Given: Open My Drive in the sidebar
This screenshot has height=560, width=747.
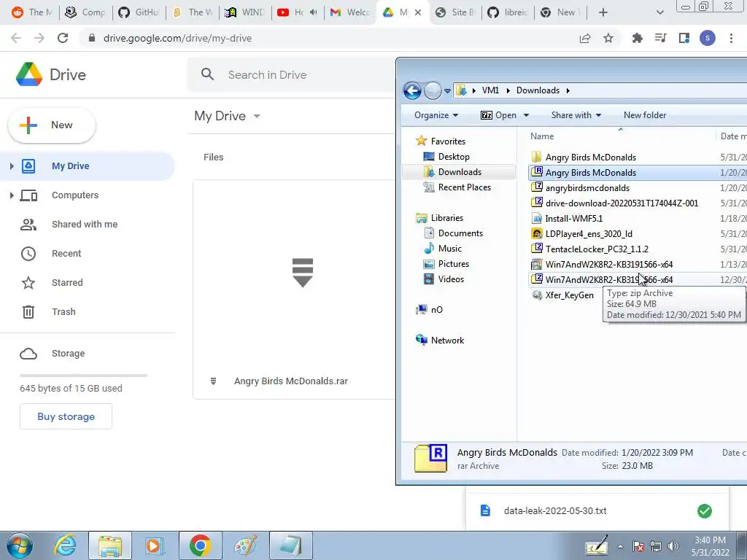Looking at the screenshot, I should [71, 166].
